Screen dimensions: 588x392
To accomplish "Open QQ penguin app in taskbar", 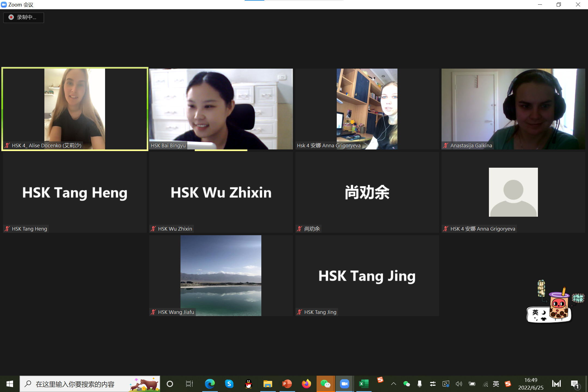I will (x=249, y=384).
